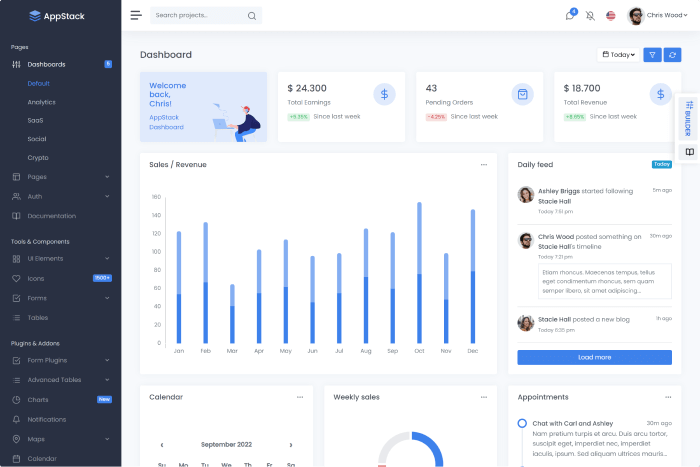Select the Crypto dashboard
Viewport: 700px width, 467px height.
click(38, 158)
